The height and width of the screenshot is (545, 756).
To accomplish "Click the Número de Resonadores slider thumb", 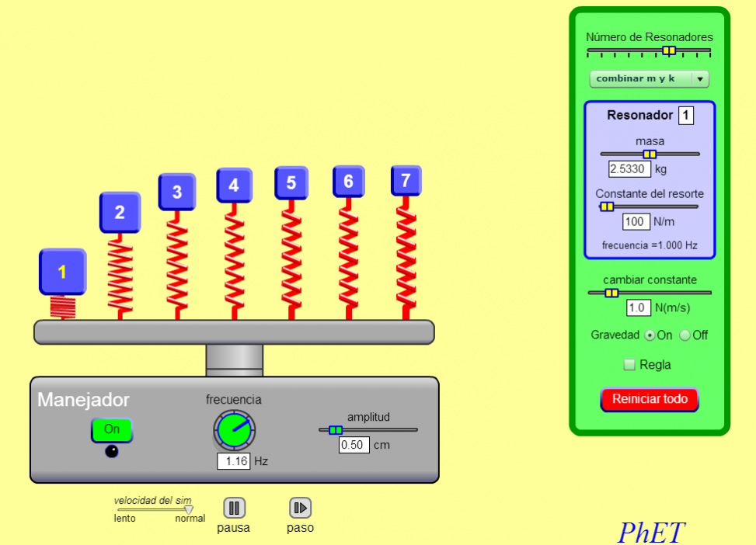I will tap(669, 50).
